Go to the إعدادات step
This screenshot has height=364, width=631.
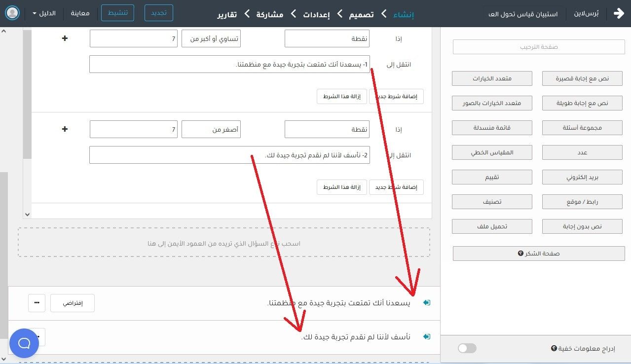point(316,14)
